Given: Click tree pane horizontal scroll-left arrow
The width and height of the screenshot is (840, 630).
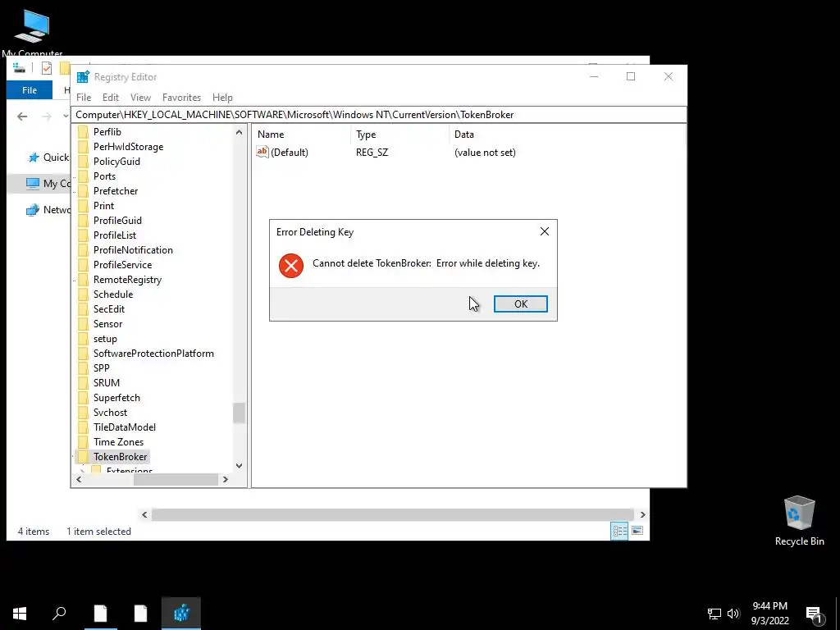Looking at the screenshot, I should [79, 479].
